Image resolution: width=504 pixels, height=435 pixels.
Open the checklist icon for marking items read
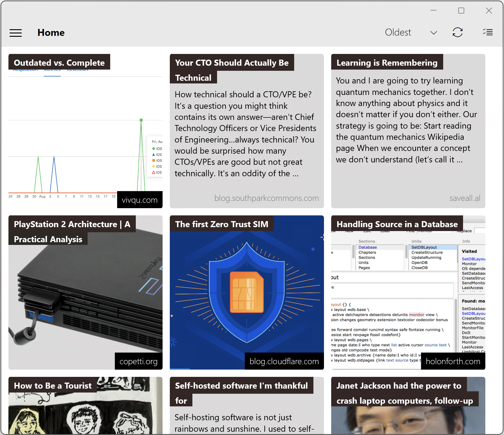(x=488, y=32)
